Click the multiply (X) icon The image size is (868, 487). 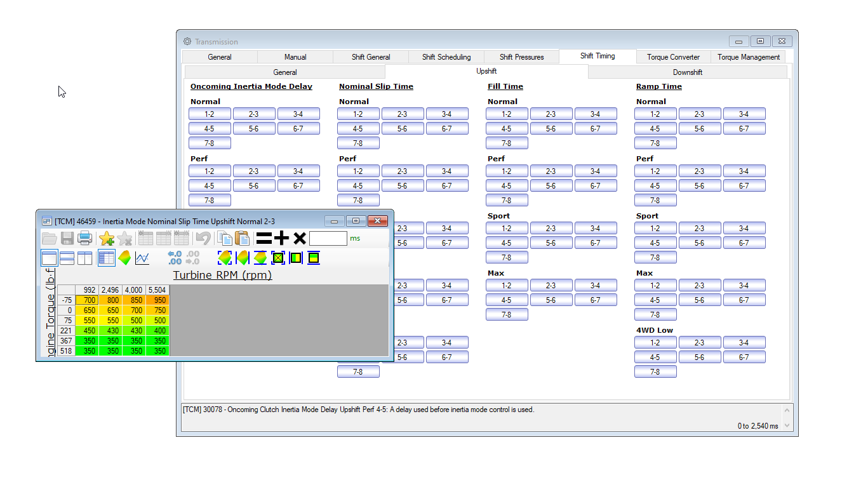pyautogui.click(x=300, y=238)
